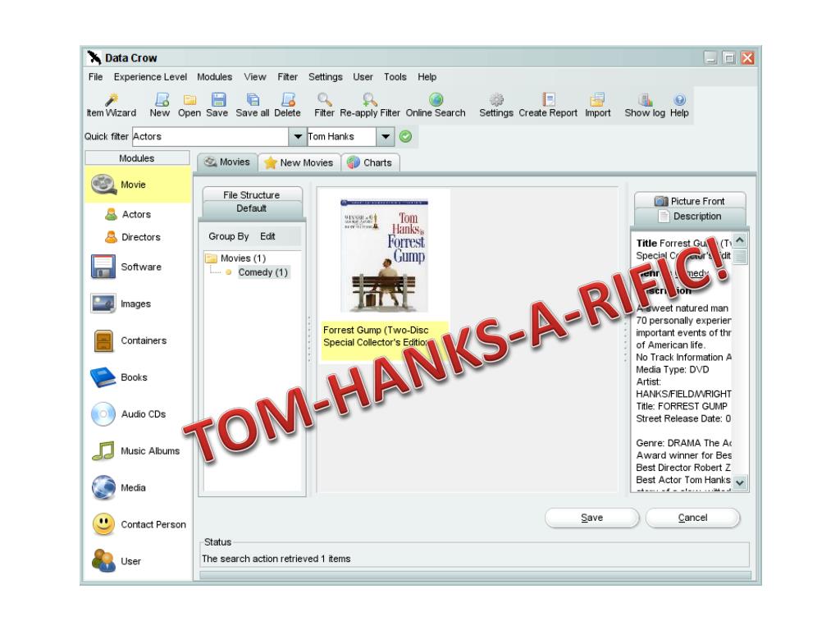Open the View menu
Image resolution: width=840 pixels, height=630 pixels.
[255, 76]
